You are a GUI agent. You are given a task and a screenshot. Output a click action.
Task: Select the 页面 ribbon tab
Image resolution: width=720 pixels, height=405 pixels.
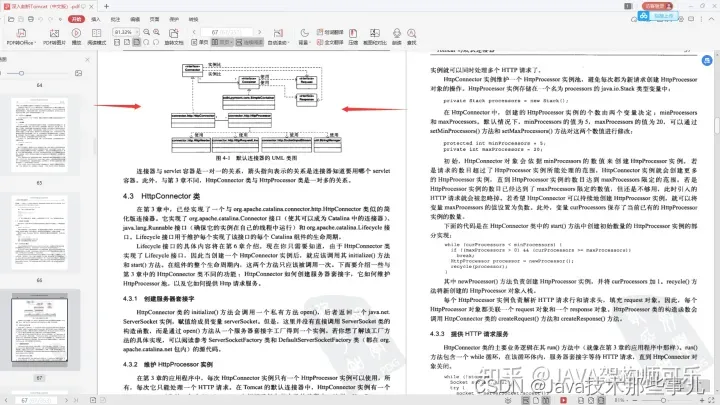coord(154,19)
